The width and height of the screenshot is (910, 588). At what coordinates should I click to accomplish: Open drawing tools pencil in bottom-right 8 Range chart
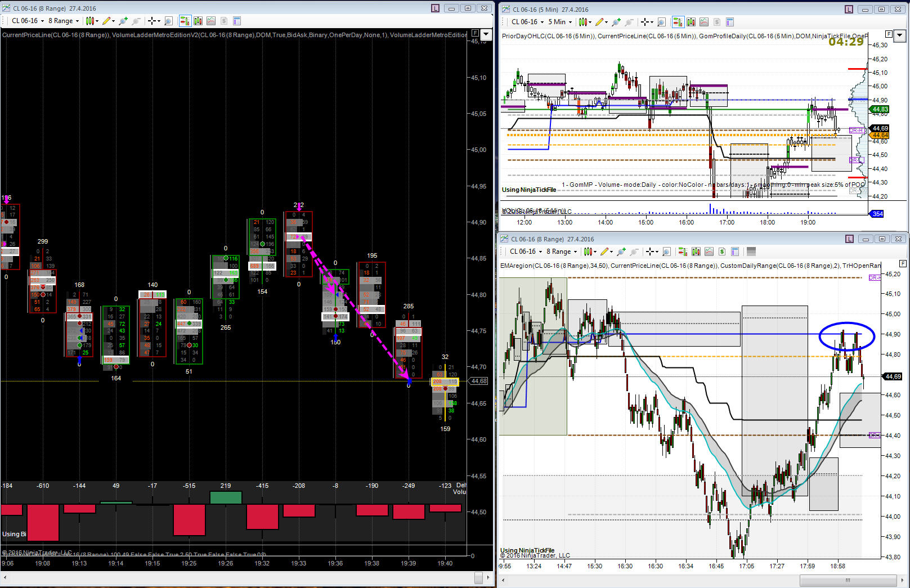[x=606, y=252]
